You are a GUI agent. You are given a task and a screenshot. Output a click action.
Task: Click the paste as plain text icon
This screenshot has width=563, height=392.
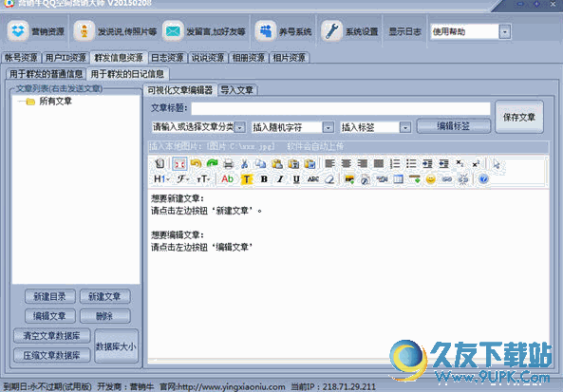[293, 163]
